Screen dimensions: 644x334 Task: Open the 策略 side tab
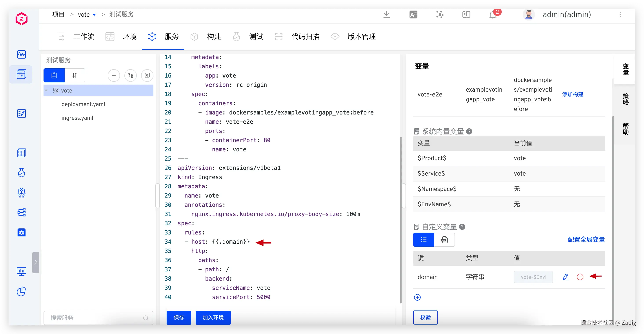click(x=626, y=99)
